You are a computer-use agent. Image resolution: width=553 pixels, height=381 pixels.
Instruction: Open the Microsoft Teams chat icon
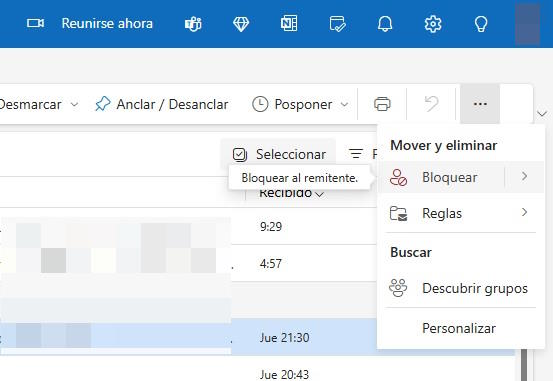pyautogui.click(x=193, y=24)
